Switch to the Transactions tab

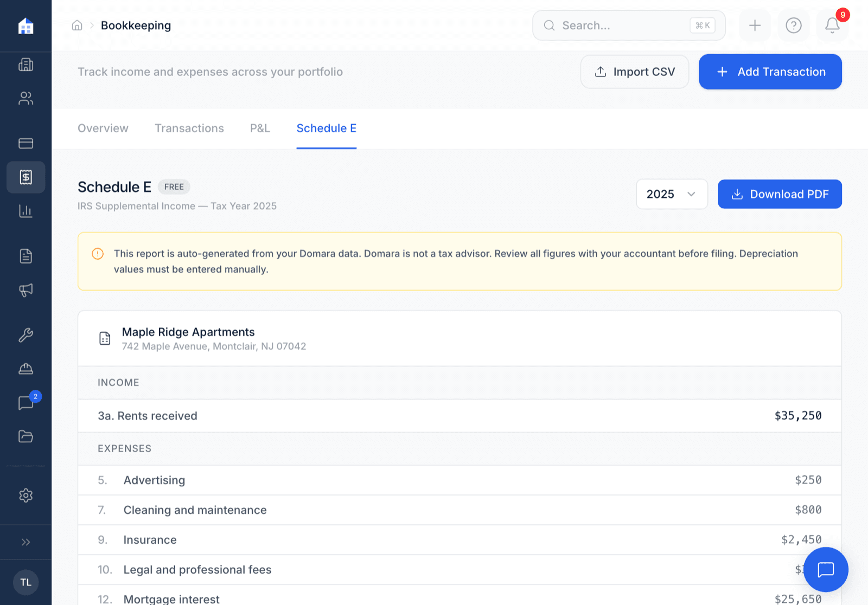189,128
